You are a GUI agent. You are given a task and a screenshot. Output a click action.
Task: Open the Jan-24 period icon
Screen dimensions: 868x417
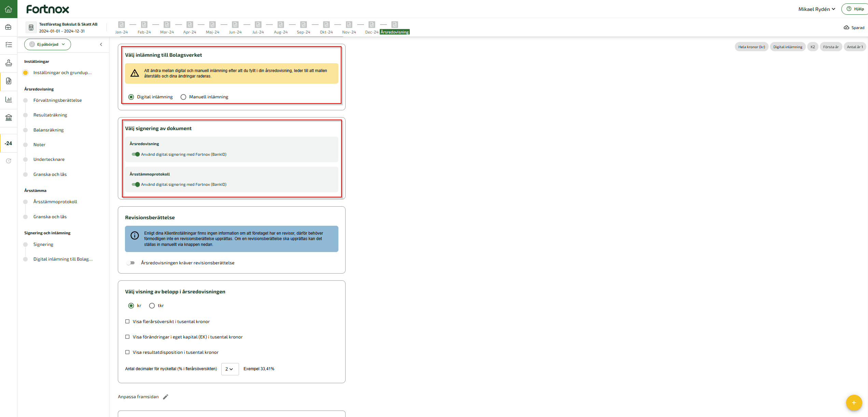pyautogui.click(x=122, y=25)
